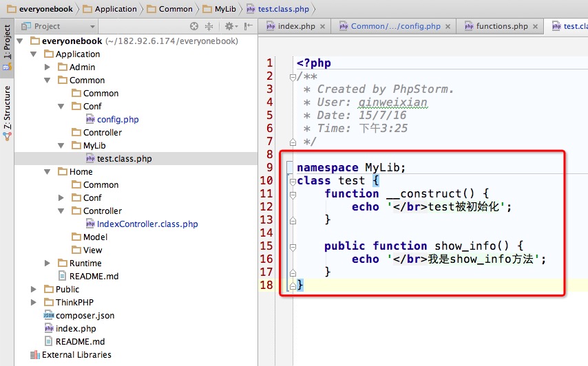Click the collapse all icon in Project panel
Image resolution: width=588 pixels, height=366 pixels.
(209, 26)
